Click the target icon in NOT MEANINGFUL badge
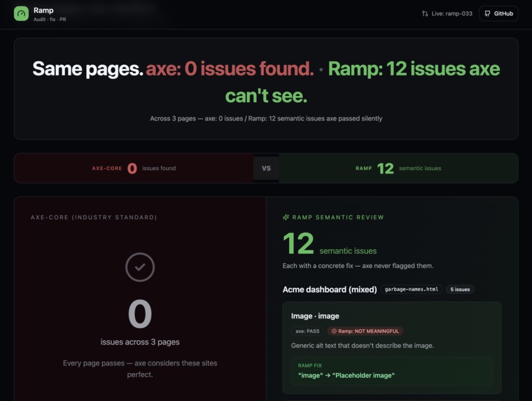 pyautogui.click(x=334, y=331)
